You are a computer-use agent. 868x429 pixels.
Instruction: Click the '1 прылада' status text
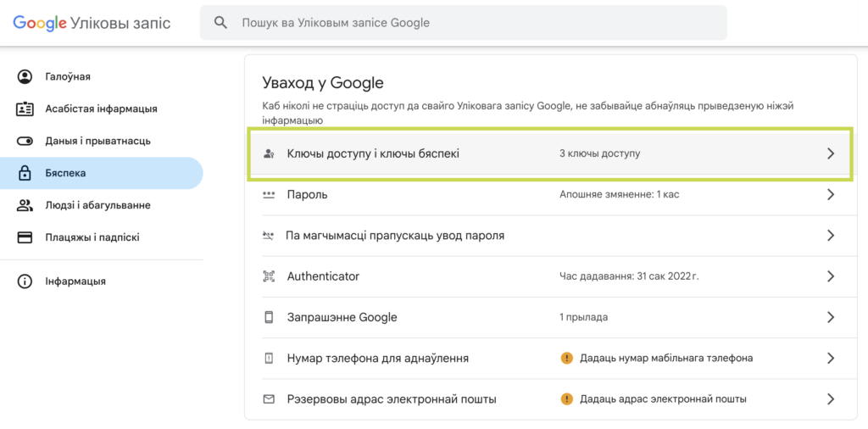pyautogui.click(x=584, y=317)
